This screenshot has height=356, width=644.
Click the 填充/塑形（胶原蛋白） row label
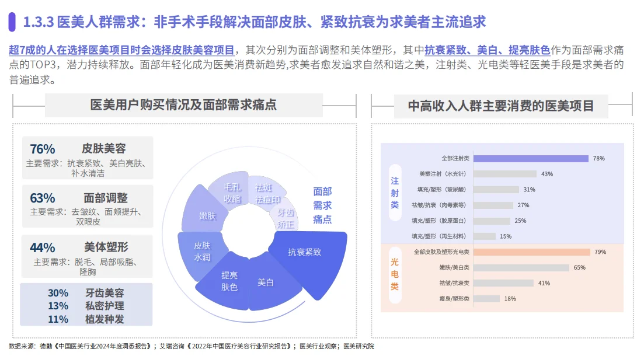click(438, 221)
